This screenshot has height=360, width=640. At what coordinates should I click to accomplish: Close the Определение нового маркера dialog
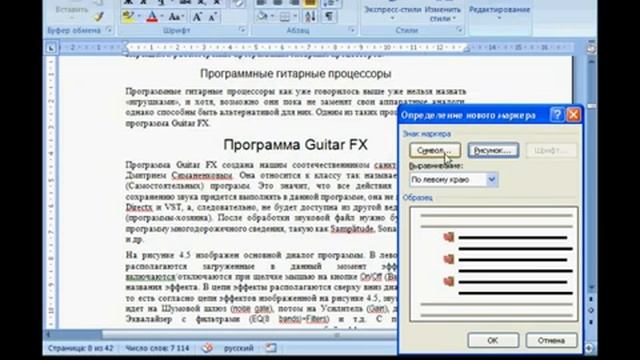point(573,115)
